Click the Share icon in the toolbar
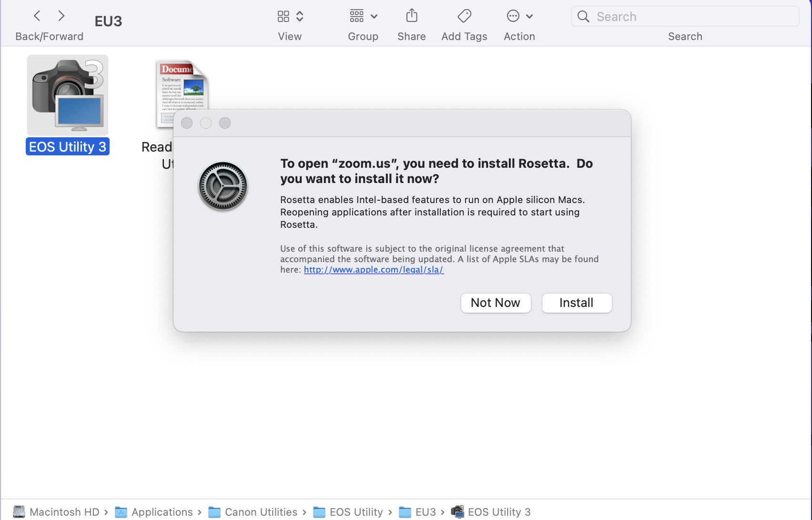Viewport: 812px width, 520px height. coord(411,16)
